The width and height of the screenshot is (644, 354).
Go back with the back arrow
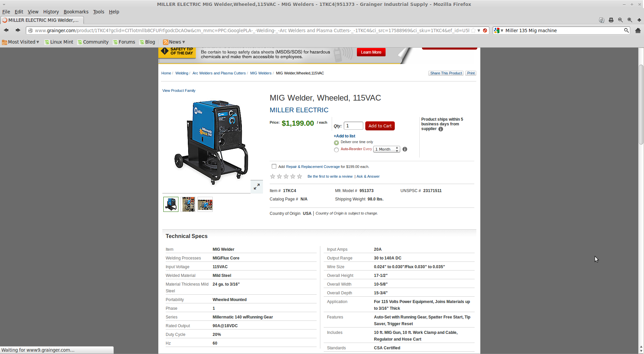click(x=6, y=30)
